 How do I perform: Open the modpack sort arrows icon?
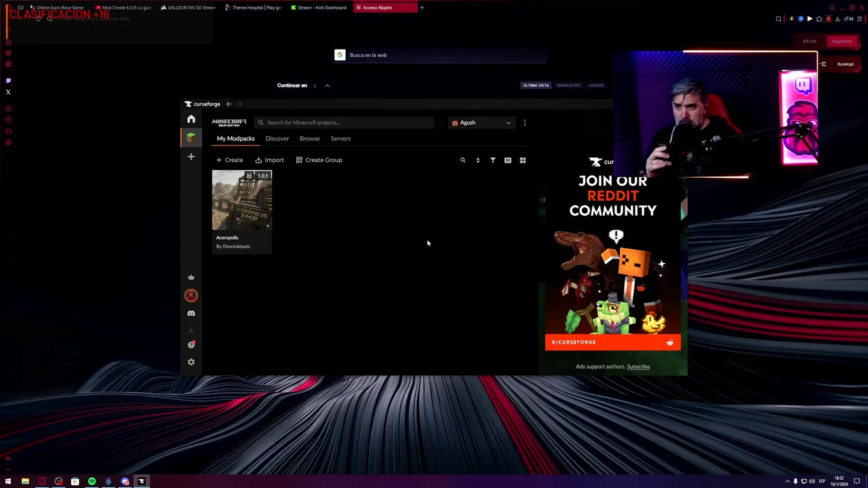[477, 161]
